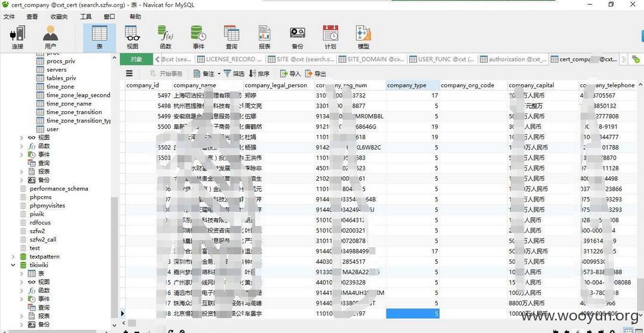This screenshot has width=644, height=333.
Task: Expand the 表 node under tikiwiki
Action: [22, 273]
